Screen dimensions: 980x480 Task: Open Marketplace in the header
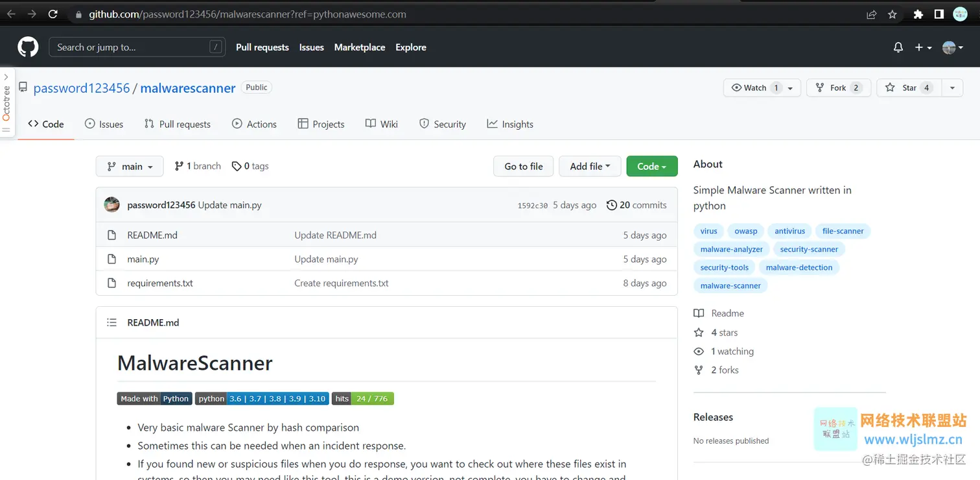coord(360,47)
